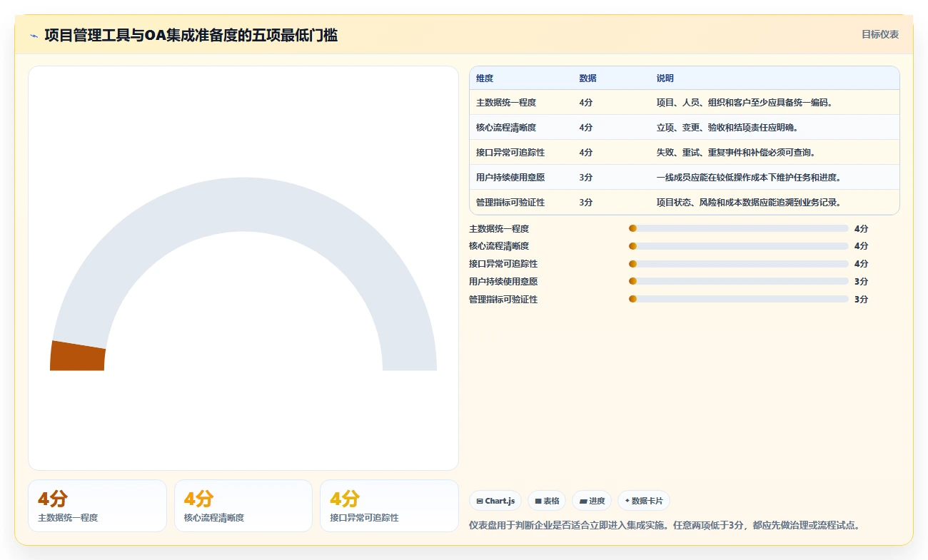Click description 立项、变更、验收和结项责任应明确。
The width and height of the screenshot is (928, 560).
(x=727, y=128)
